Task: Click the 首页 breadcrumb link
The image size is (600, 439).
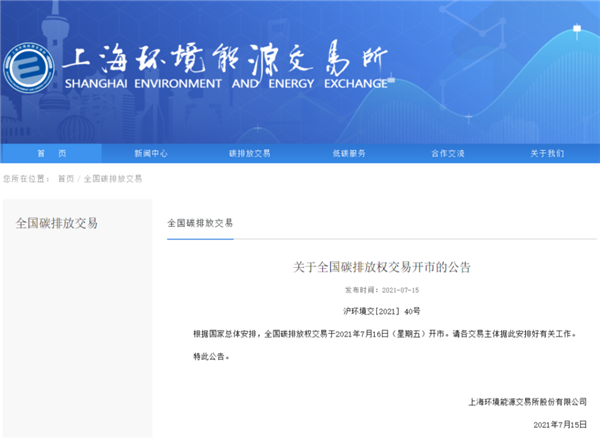Action: click(x=66, y=179)
